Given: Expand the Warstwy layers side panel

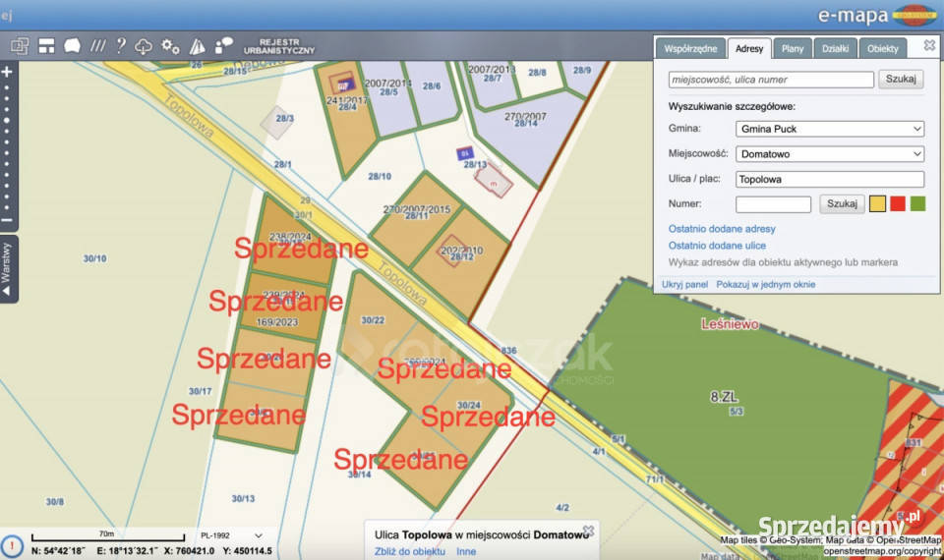Looking at the screenshot, I should coord(8,268).
